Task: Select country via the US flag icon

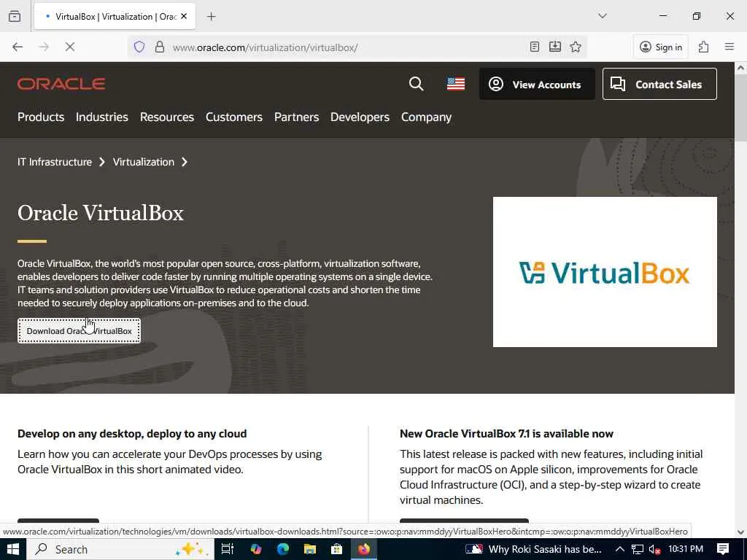Action: pos(456,84)
